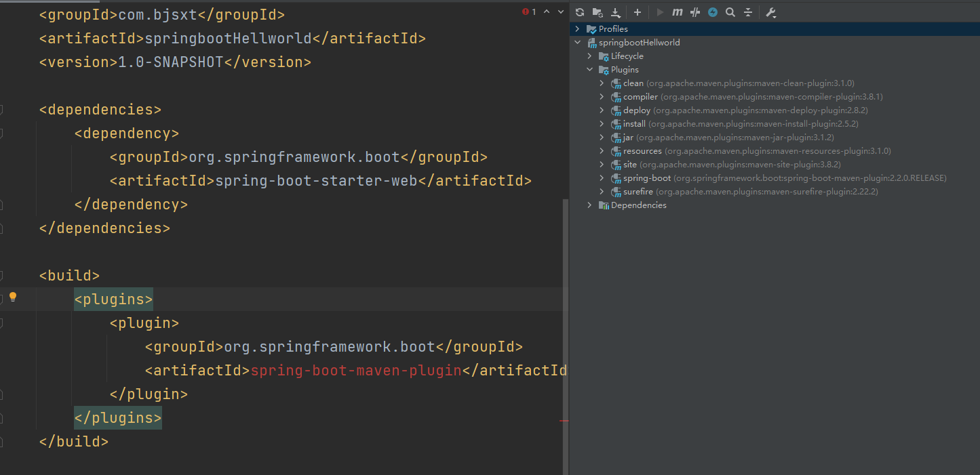Click opening <plugins> tag
The height and width of the screenshot is (475, 980).
coord(114,300)
